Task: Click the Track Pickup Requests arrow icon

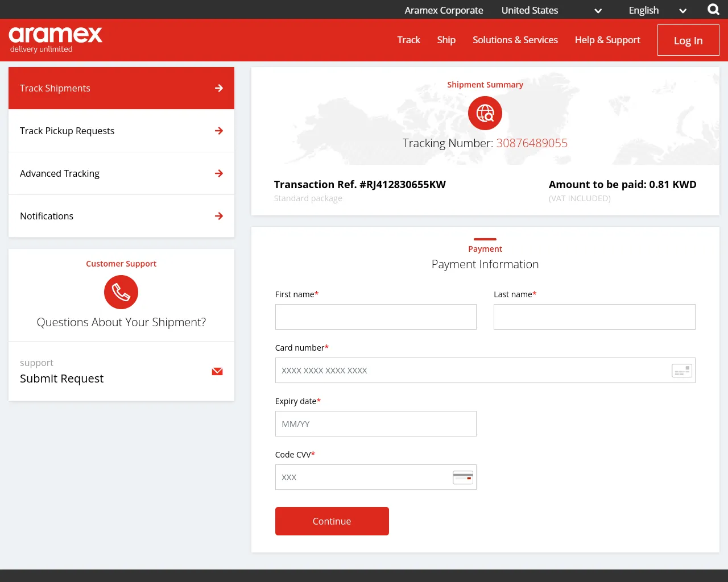Action: (x=219, y=131)
